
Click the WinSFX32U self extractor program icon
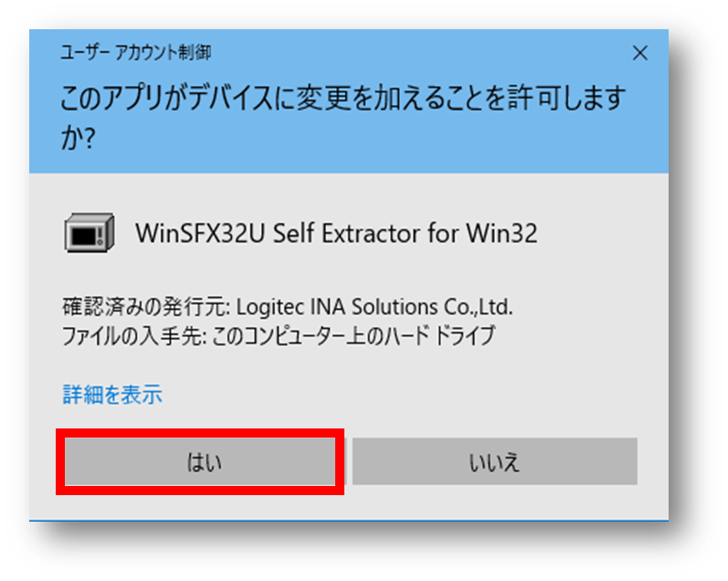tap(90, 233)
